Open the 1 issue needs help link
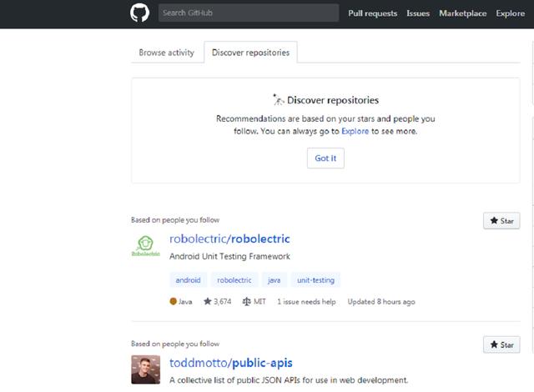Image resolution: width=534 pixels, height=392 pixels. click(x=307, y=301)
